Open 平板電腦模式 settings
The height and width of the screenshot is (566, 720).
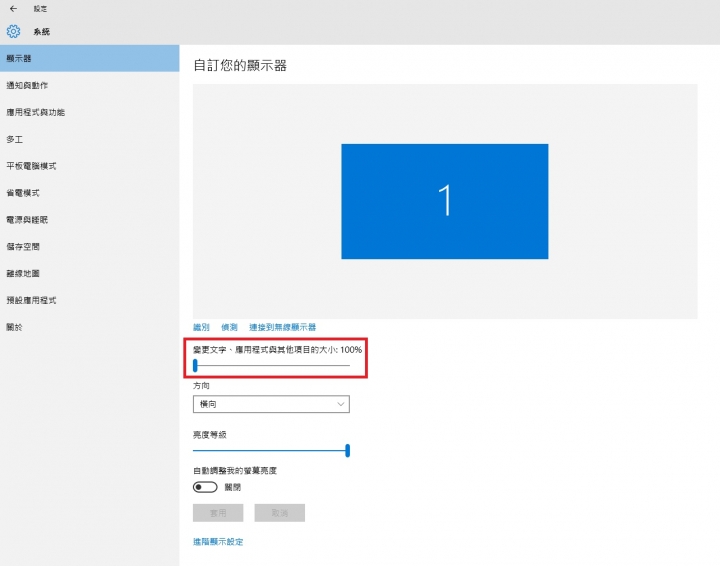tap(90, 166)
